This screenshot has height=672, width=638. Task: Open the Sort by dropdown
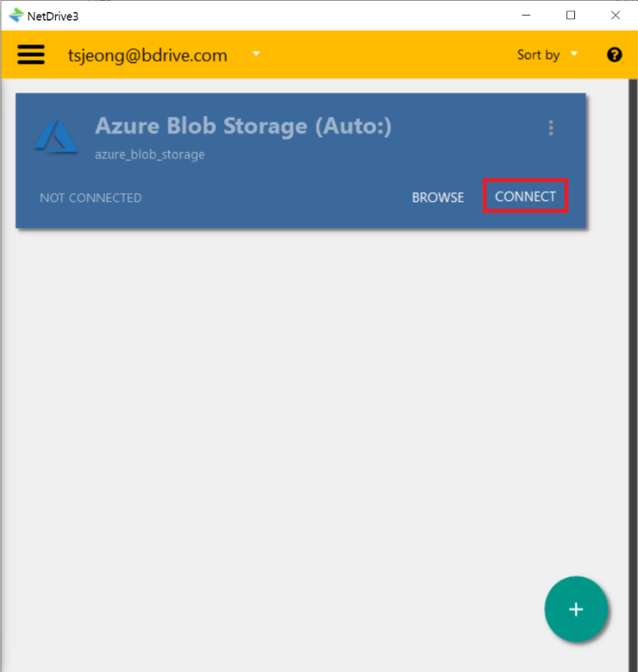pyautogui.click(x=547, y=55)
